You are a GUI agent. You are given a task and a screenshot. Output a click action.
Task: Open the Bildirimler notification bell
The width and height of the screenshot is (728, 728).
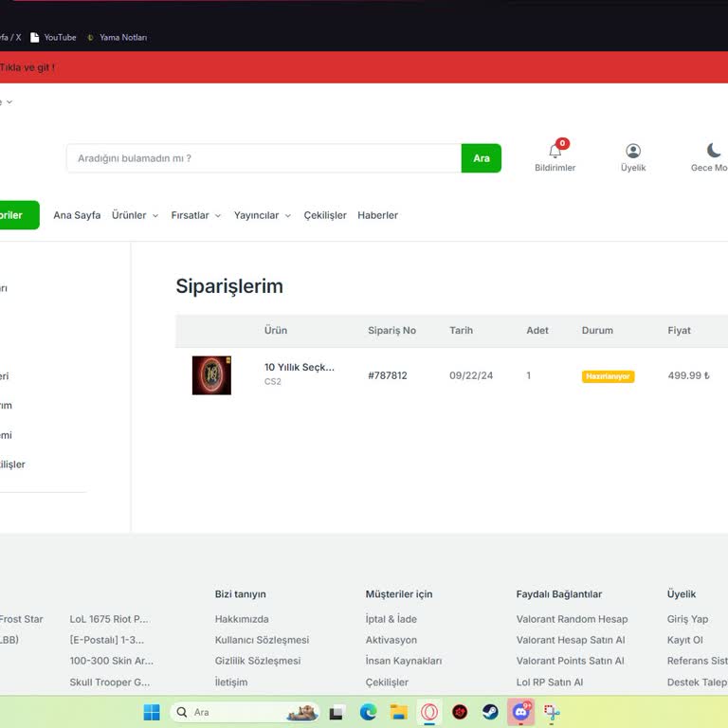[x=555, y=152]
